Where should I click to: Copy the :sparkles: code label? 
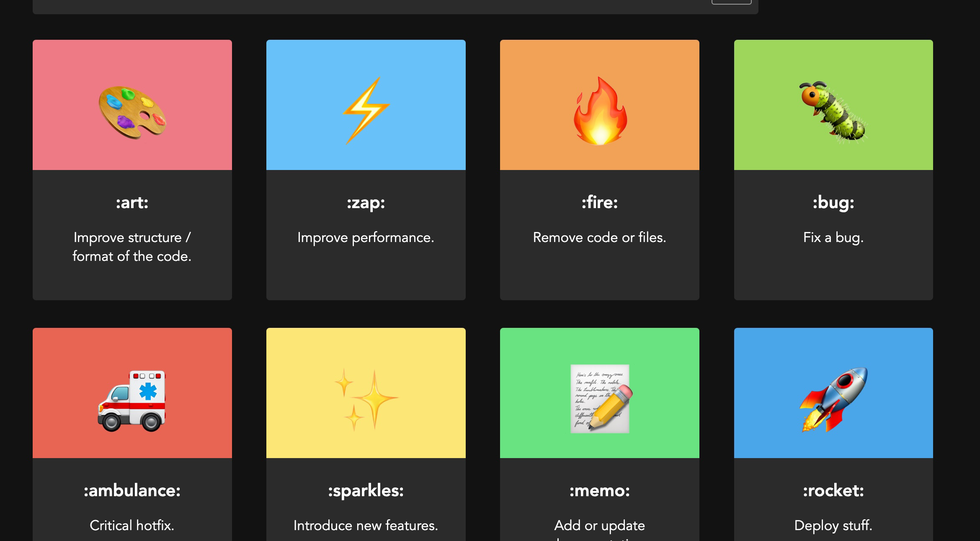pos(366,491)
